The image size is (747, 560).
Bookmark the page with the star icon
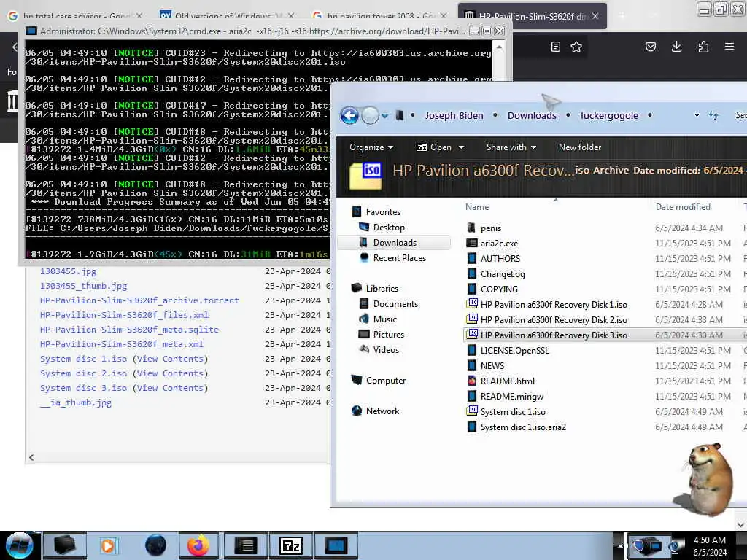(x=576, y=47)
